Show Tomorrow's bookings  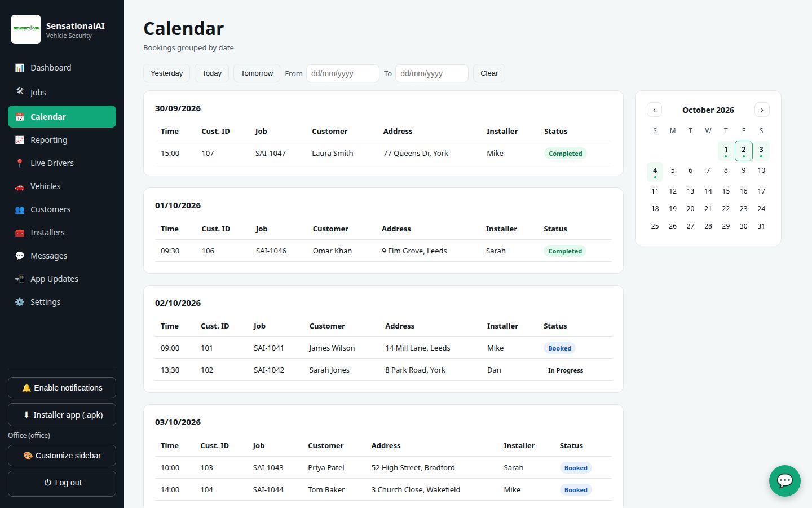click(257, 73)
